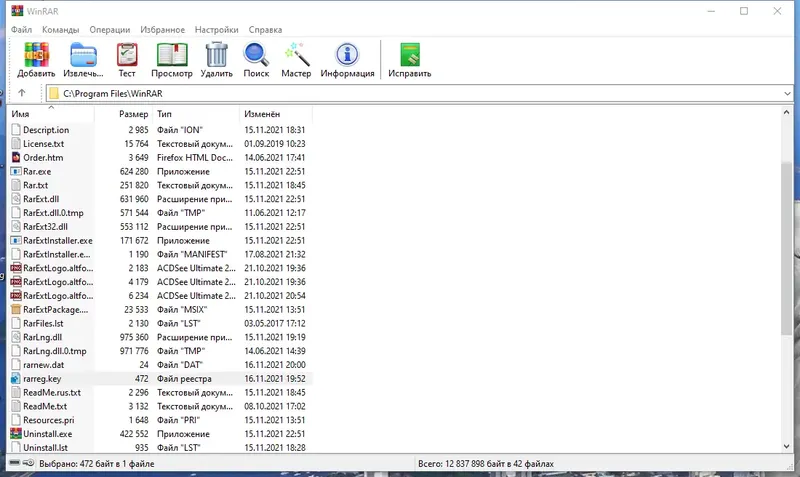Click the scrollbar up arrow

(x=786, y=112)
